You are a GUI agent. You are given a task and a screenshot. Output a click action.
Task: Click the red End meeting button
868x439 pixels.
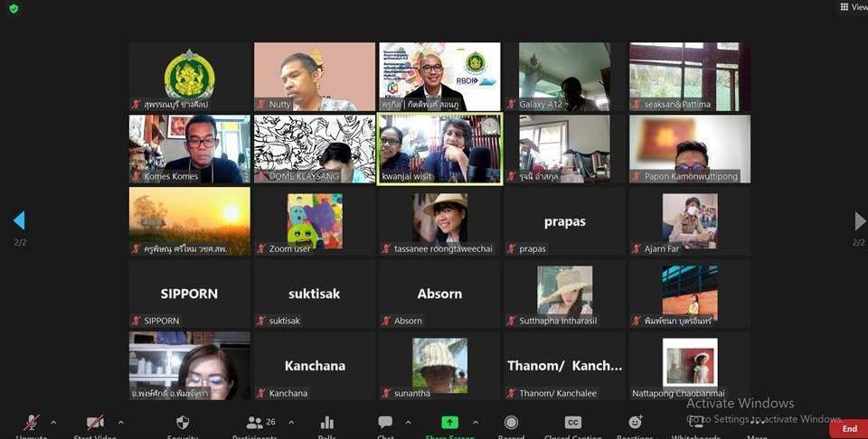[x=849, y=428]
